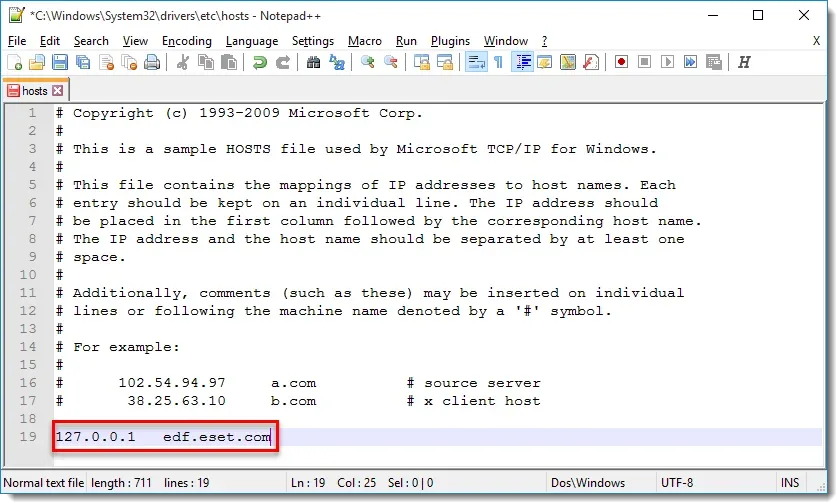
Task: Play back the recorded macro
Action: coord(667,62)
